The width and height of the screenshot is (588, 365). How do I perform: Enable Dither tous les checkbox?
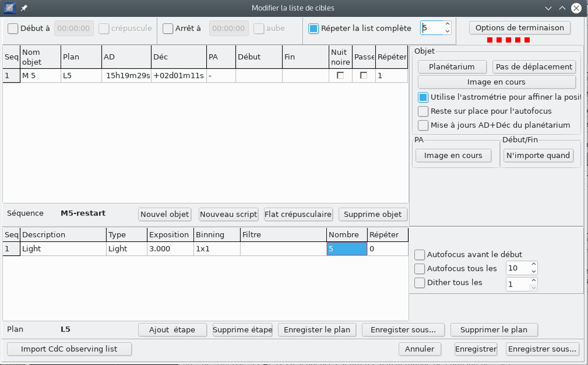coord(420,283)
